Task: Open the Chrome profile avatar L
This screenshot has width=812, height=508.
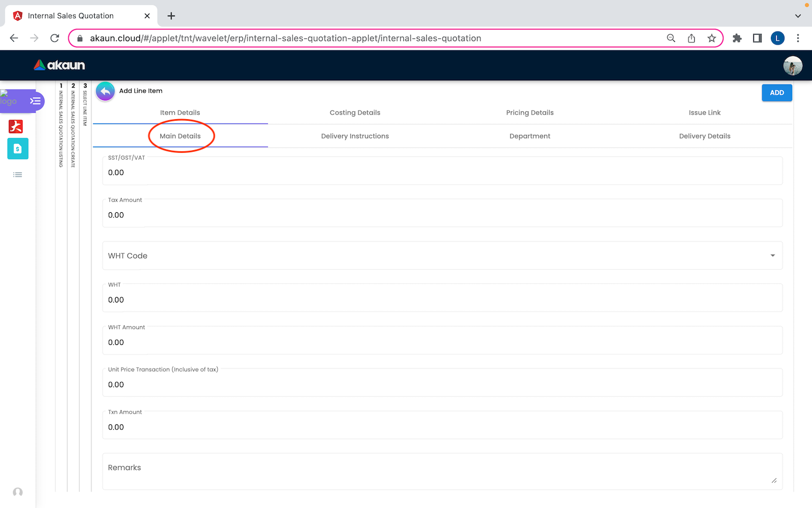Action: 778,38
